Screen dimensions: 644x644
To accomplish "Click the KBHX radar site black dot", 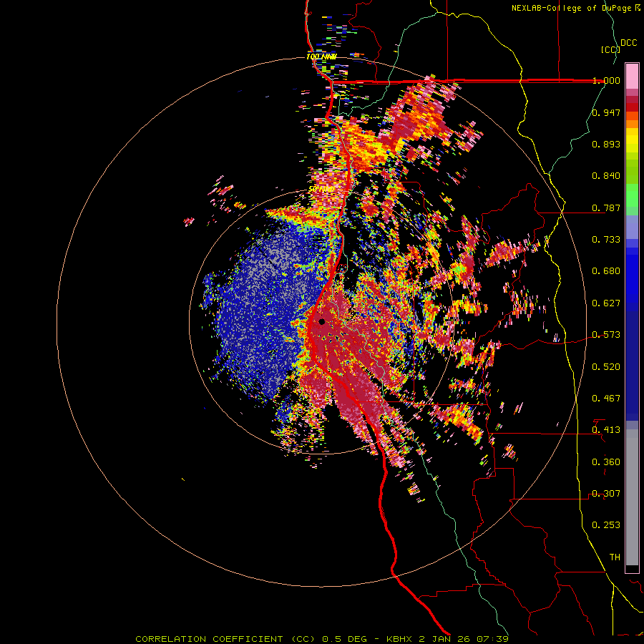I will (321, 321).
